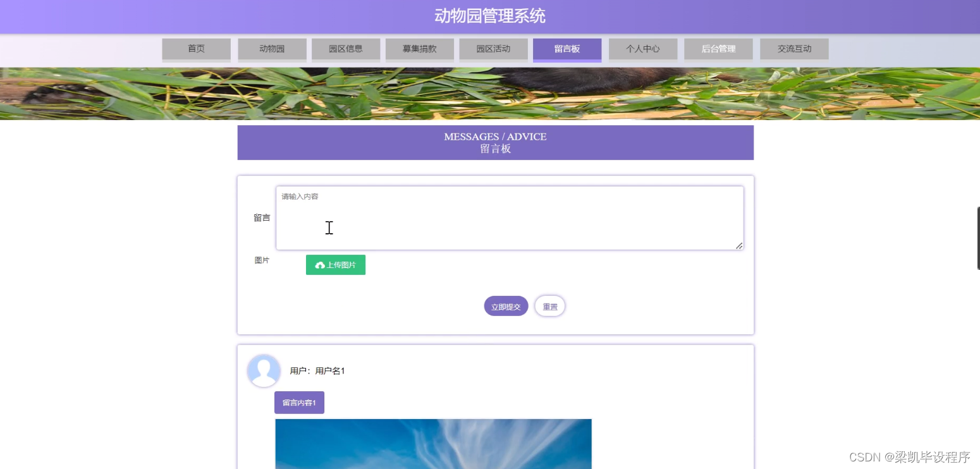Open the 个人中心 tab

click(x=643, y=49)
